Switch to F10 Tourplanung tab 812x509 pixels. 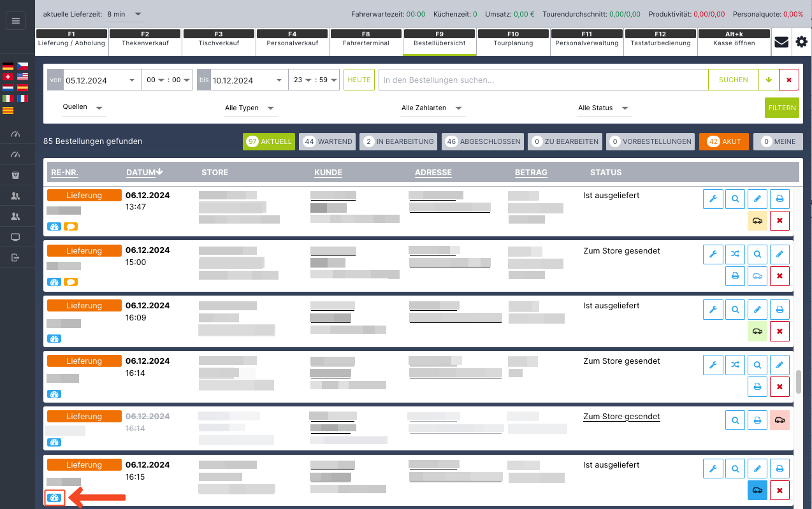point(513,39)
